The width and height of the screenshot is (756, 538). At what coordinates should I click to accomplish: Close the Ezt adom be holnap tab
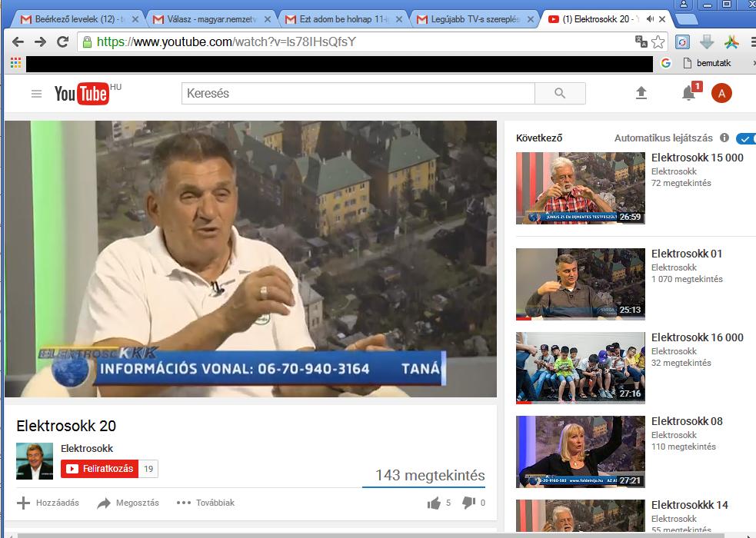399,19
